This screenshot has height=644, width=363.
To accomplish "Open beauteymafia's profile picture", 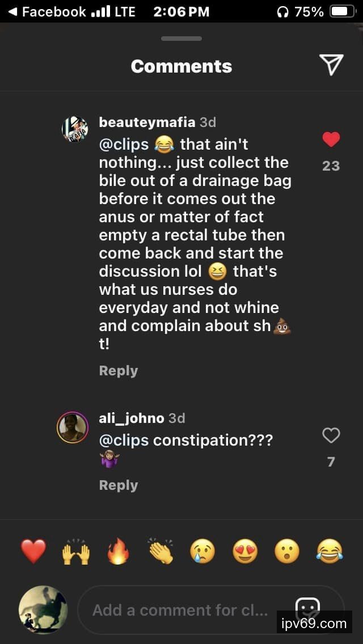I will (x=75, y=129).
